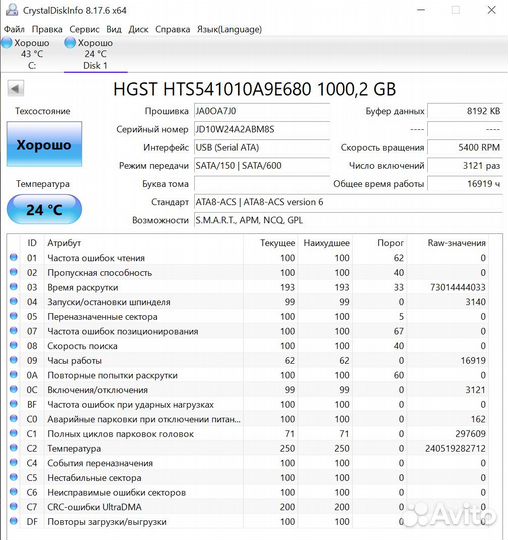Click status orb for attribute C6

point(14,492)
